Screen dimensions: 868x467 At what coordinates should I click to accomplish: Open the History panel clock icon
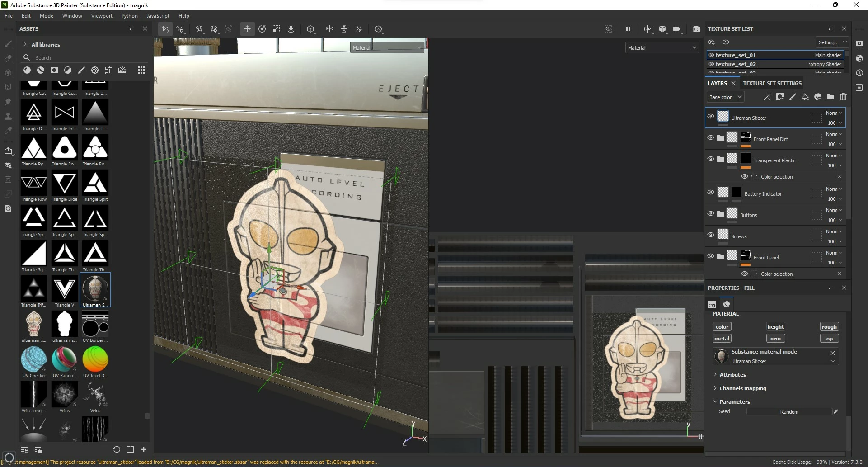tap(859, 73)
